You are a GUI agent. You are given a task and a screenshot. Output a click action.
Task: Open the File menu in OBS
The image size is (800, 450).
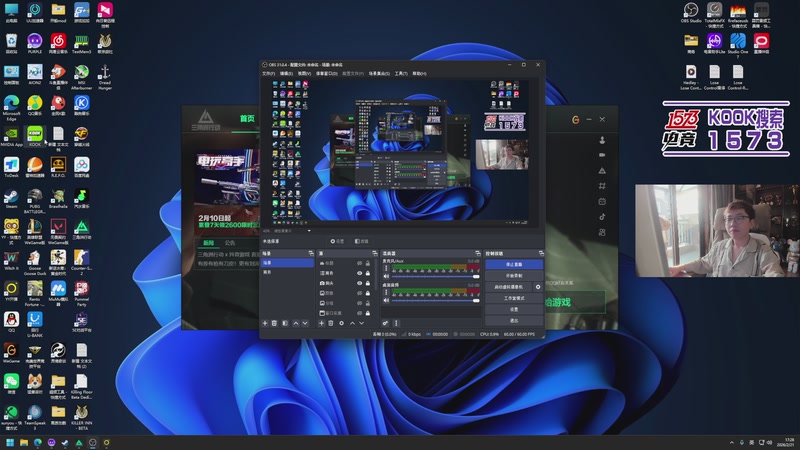pos(268,73)
